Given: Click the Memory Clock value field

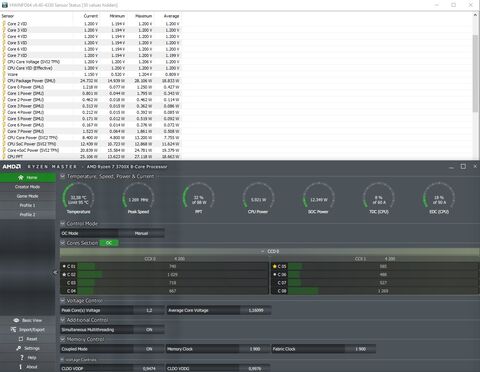Looking at the screenshot, I should tap(255, 349).
